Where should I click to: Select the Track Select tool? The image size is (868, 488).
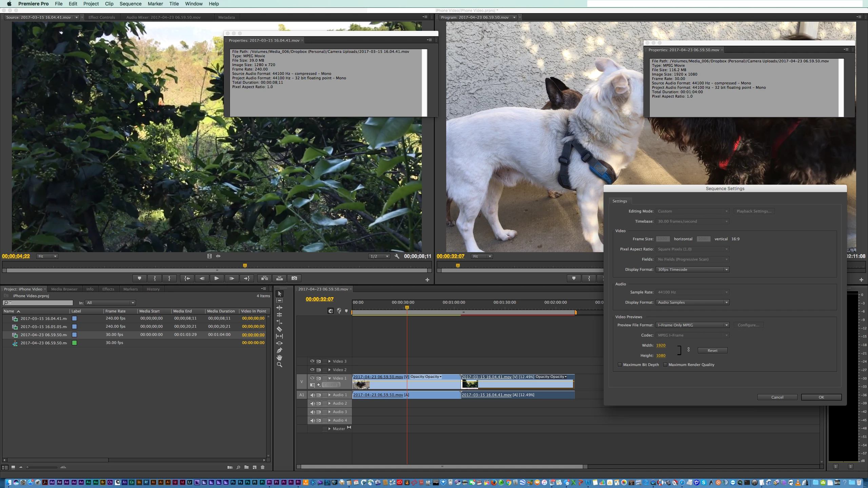[x=279, y=301]
